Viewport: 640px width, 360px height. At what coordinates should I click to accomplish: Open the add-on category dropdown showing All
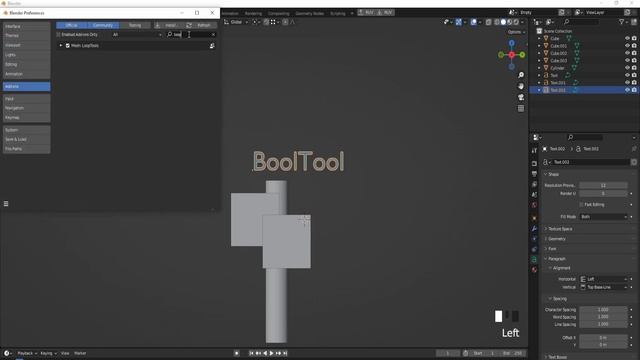point(137,35)
